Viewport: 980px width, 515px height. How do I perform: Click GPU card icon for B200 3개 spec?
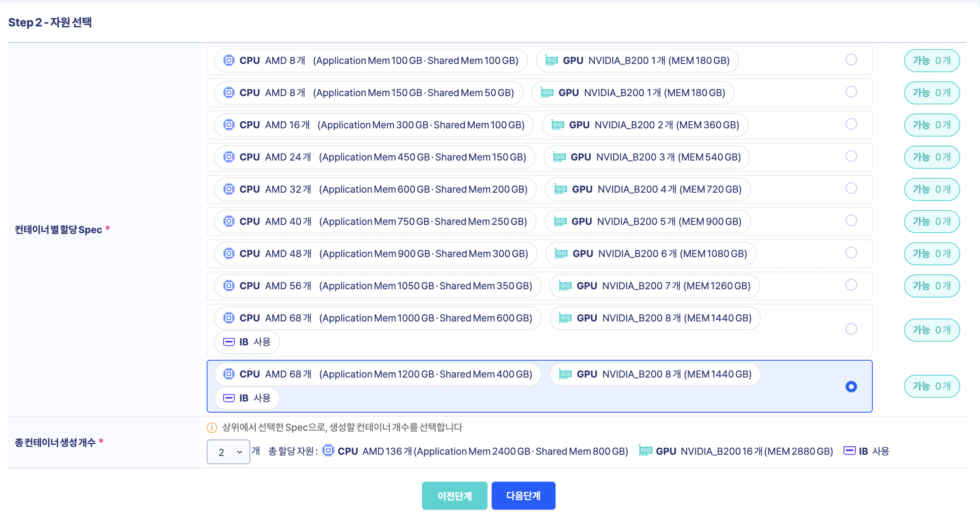(559, 157)
